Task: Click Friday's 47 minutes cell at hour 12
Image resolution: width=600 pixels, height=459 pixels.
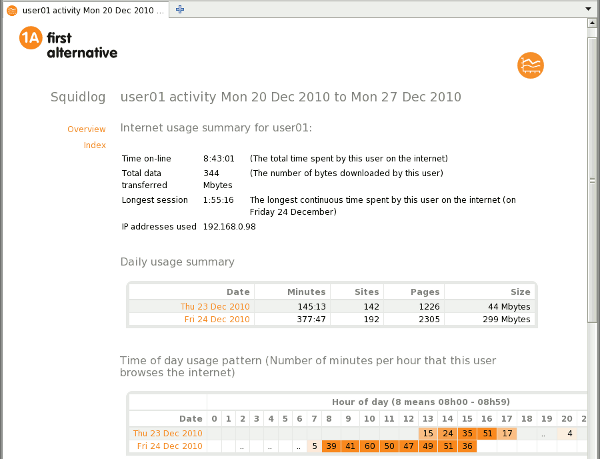Action: point(409,446)
